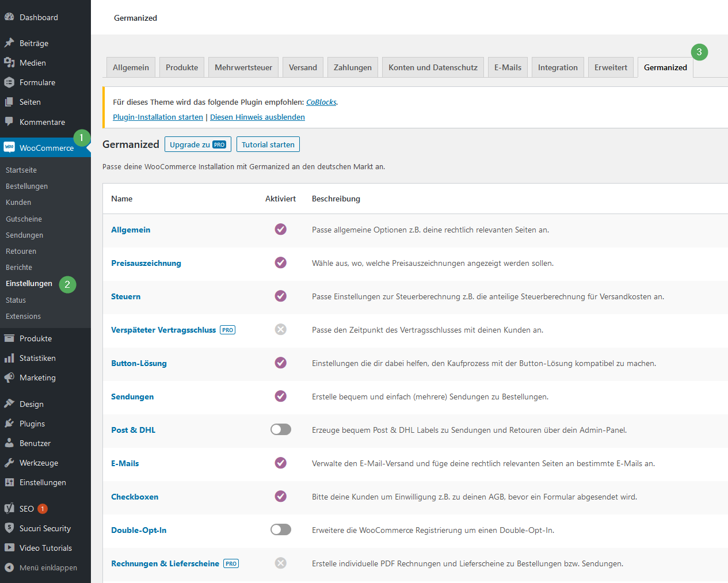This screenshot has width=728, height=583.
Task: Open the Erweitert tab
Action: tap(611, 67)
